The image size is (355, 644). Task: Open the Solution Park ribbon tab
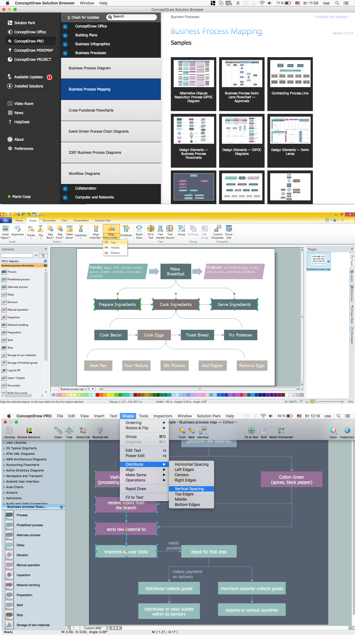click(x=103, y=221)
